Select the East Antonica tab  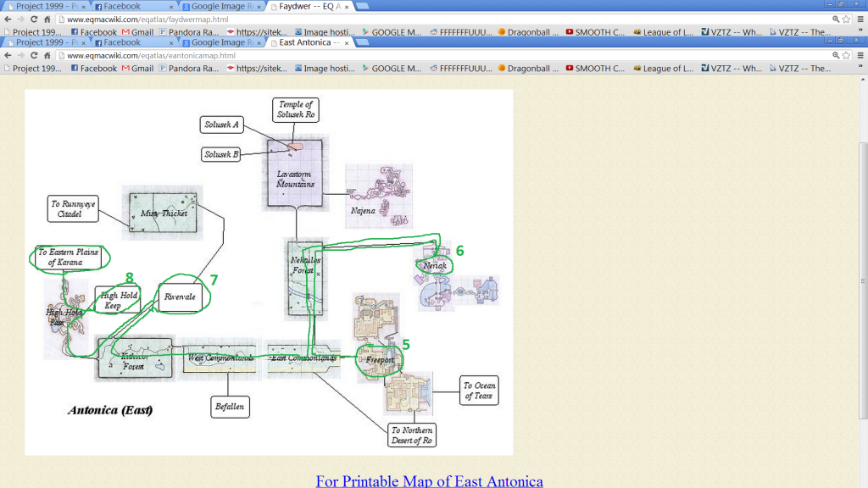point(309,42)
